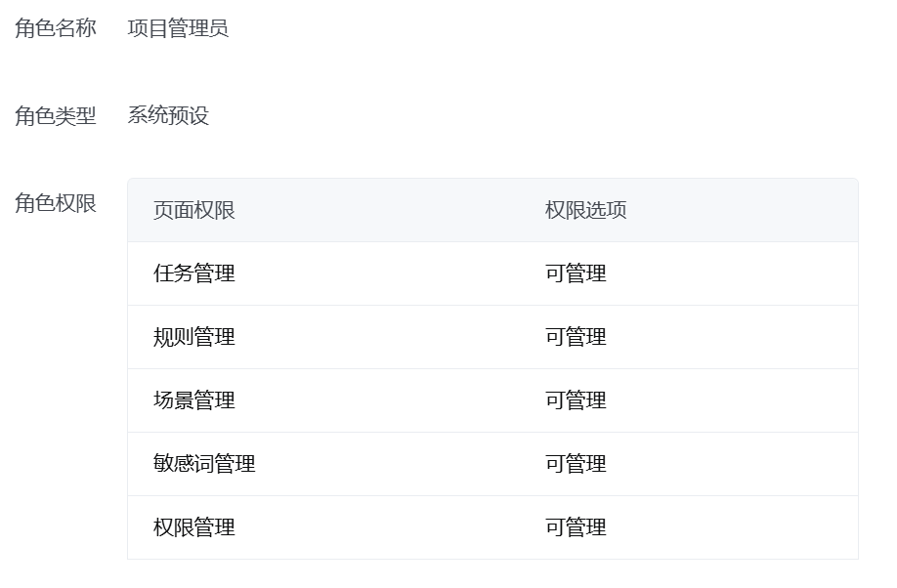Click 可管理 option for 敏感词管理
The width and height of the screenshot is (897, 588).
click(x=576, y=464)
